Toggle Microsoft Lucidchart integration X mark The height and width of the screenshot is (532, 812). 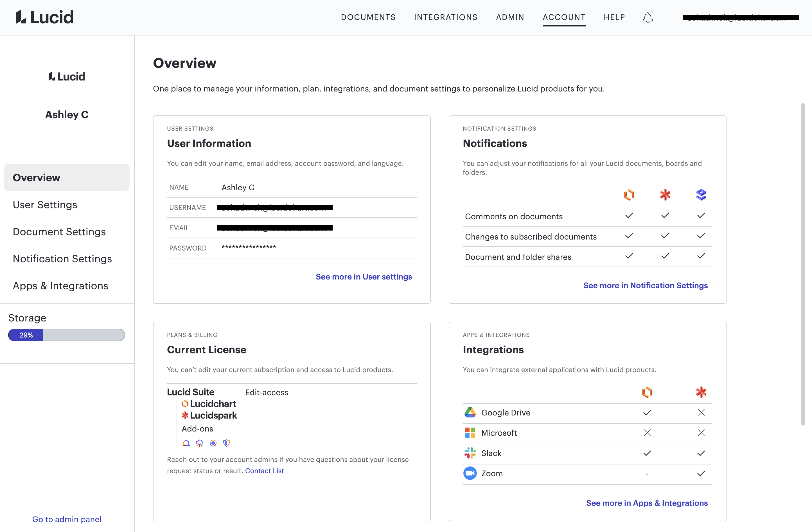pyautogui.click(x=647, y=433)
